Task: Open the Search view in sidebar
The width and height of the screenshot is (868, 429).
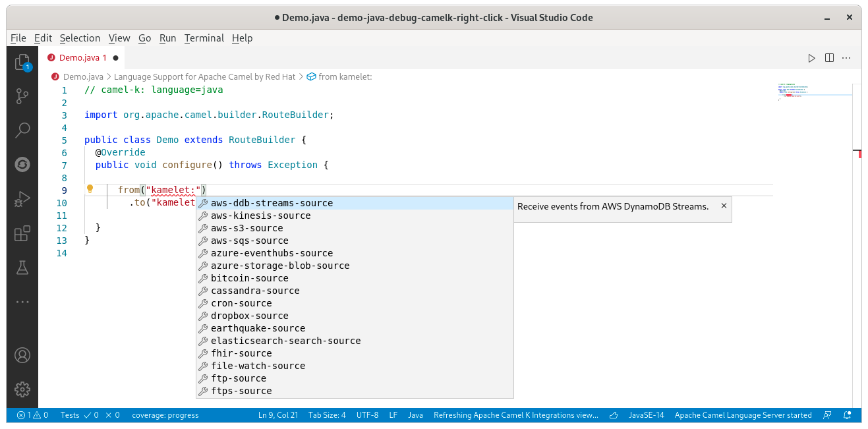Action: click(22, 130)
